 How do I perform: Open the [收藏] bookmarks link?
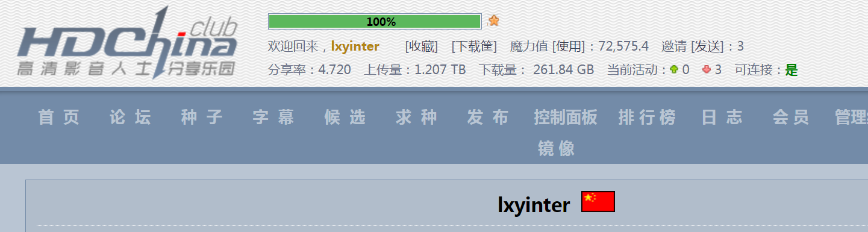[x=422, y=46]
